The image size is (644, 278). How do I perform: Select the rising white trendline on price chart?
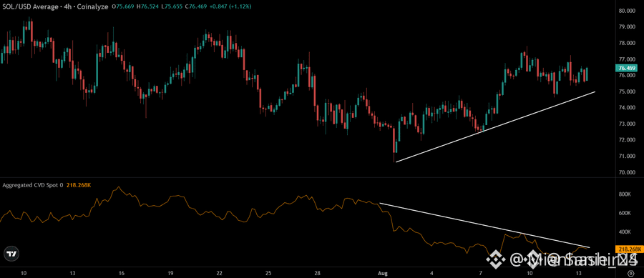[495, 126]
